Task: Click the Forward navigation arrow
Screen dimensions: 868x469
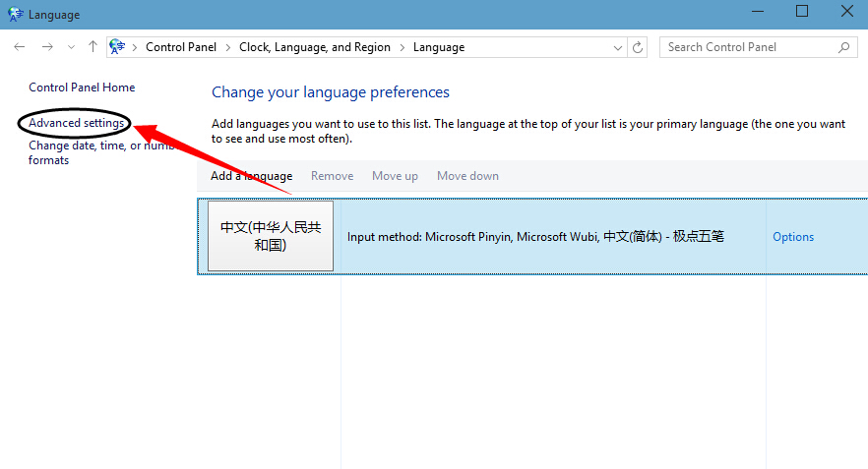Action: 47,47
